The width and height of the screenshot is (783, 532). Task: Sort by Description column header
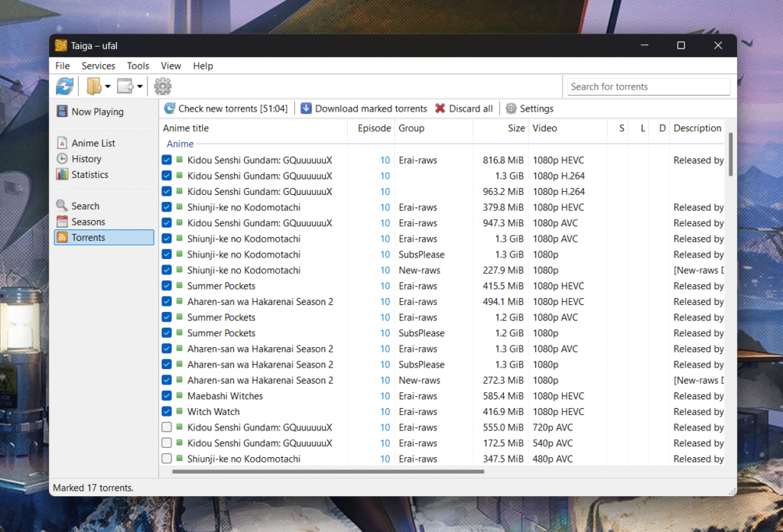tap(697, 128)
